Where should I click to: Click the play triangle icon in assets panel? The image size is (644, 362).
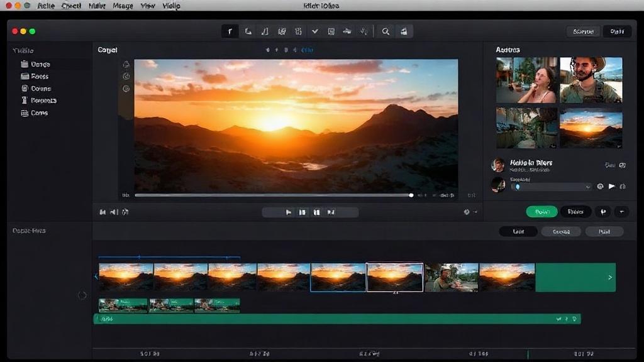(x=611, y=186)
